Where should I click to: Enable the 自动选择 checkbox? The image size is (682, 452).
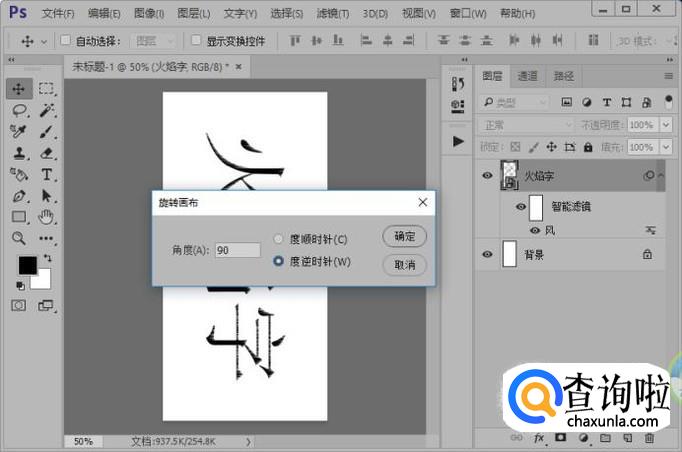click(66, 41)
